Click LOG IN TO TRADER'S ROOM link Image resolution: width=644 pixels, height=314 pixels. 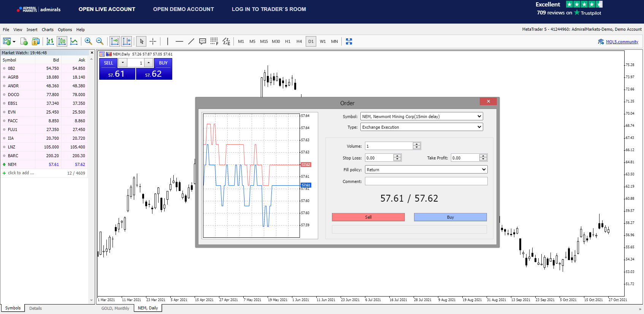click(x=269, y=9)
